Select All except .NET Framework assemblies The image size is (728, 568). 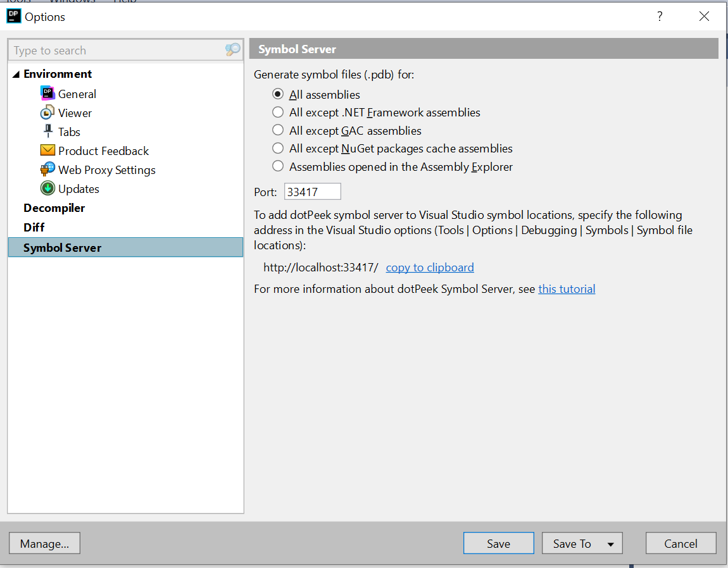[278, 113]
